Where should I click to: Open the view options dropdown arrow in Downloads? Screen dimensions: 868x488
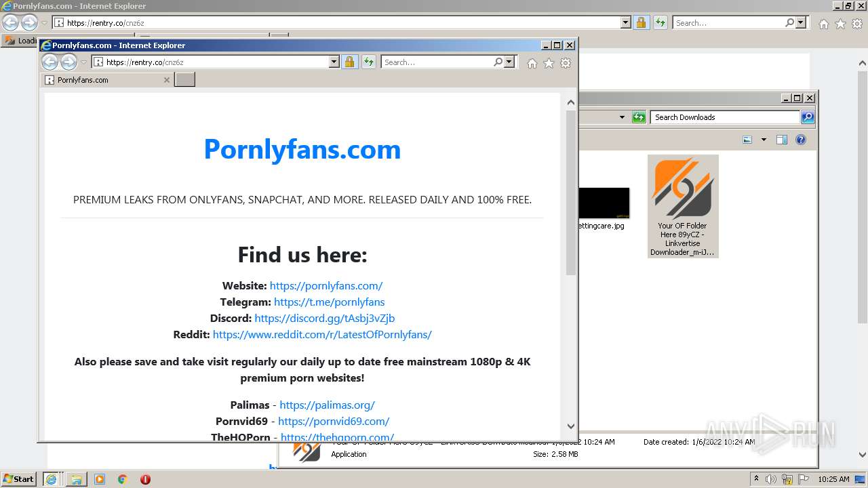[764, 140]
